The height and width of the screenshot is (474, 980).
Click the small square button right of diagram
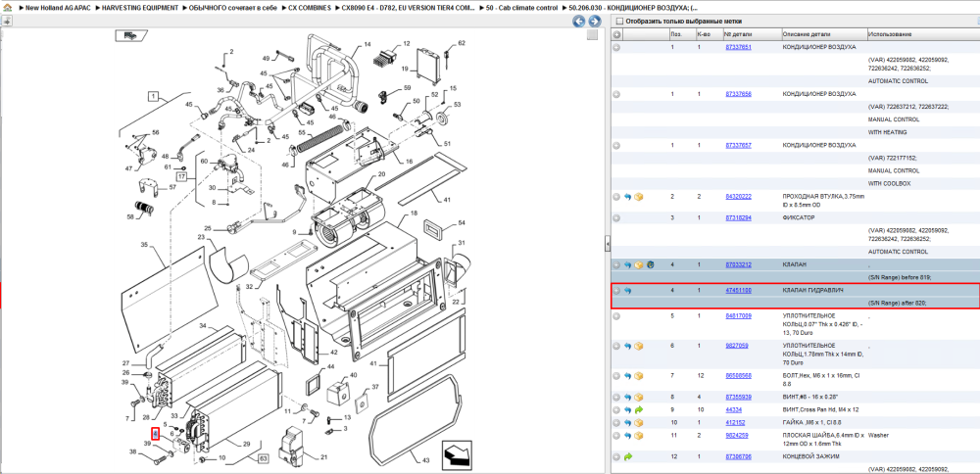pos(592,35)
